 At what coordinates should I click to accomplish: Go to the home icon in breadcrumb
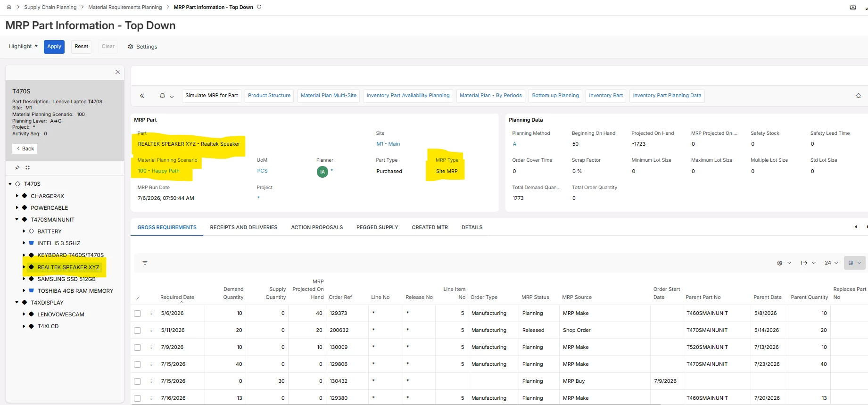click(9, 7)
